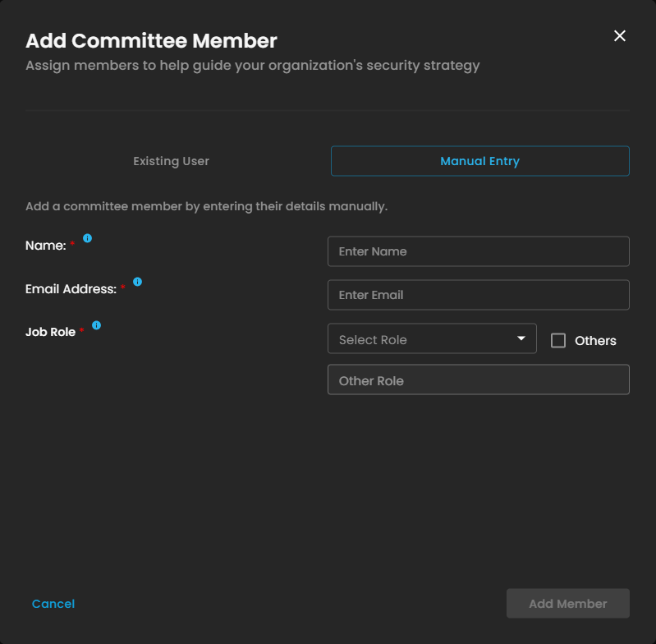Click the Email Address field label
This screenshot has height=644, width=656.
pyautogui.click(x=71, y=289)
